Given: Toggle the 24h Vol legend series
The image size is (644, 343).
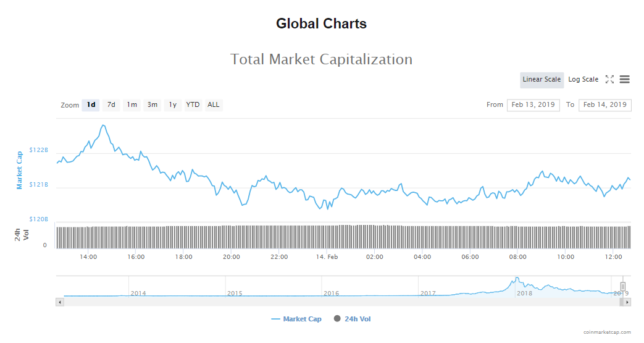Looking at the screenshot, I should [352, 319].
